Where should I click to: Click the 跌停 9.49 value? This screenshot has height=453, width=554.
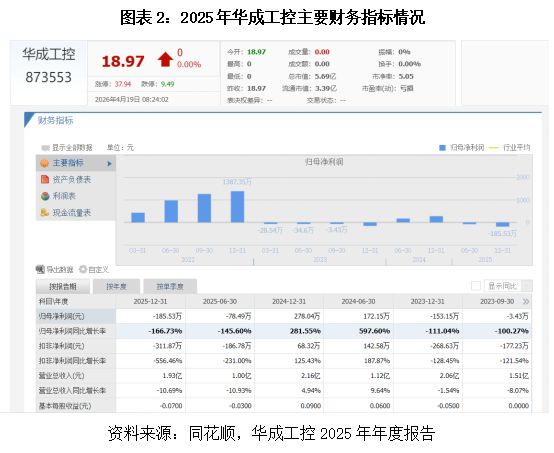(167, 84)
